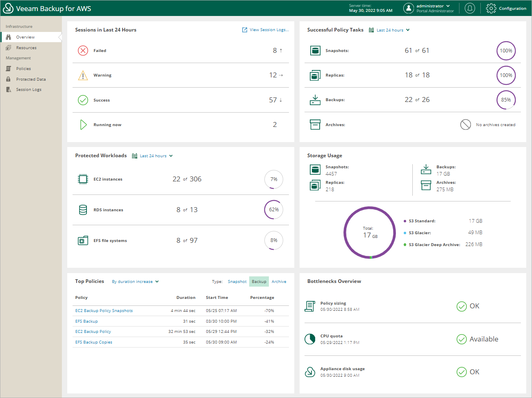Click the notification bell icon
Image resolution: width=532 pixels, height=398 pixels.
point(470,8)
